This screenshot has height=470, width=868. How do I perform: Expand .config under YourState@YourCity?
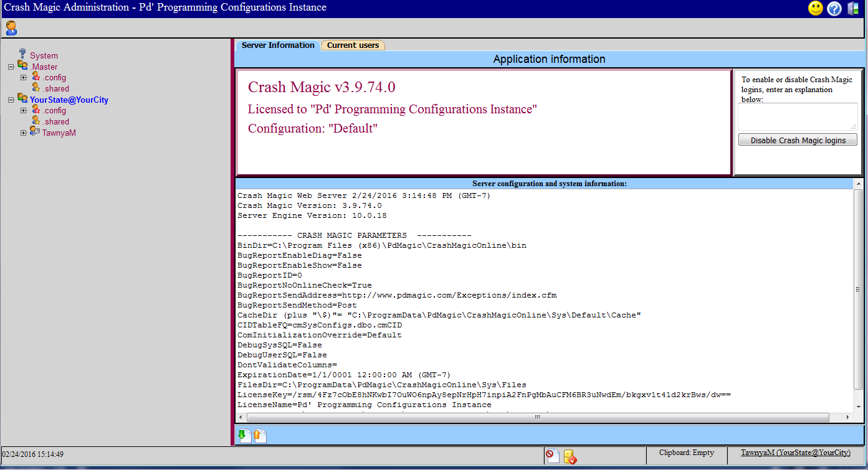coord(24,111)
